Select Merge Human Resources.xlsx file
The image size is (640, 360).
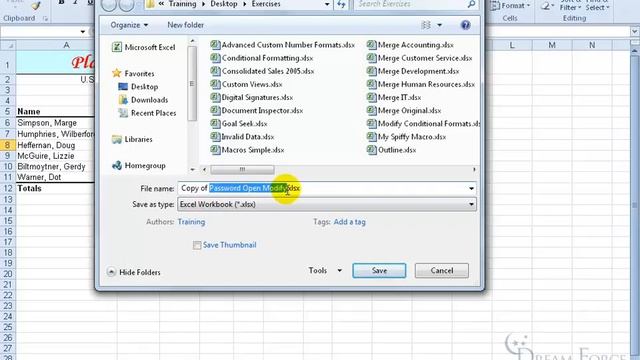click(421, 84)
